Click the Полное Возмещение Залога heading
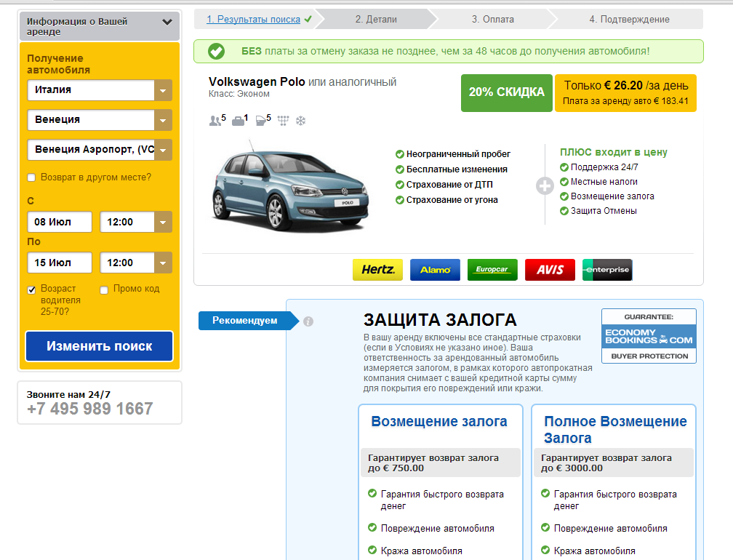This screenshot has height=560, width=733. [615, 430]
